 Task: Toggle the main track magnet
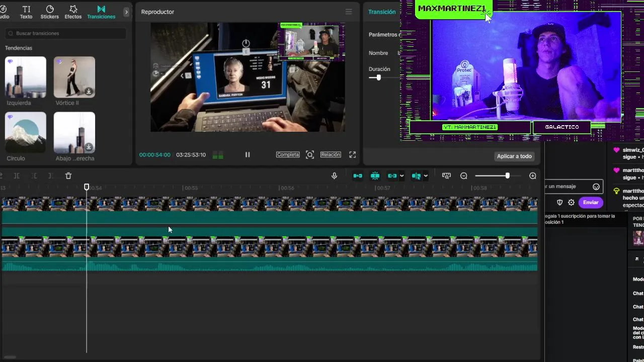[x=358, y=175]
